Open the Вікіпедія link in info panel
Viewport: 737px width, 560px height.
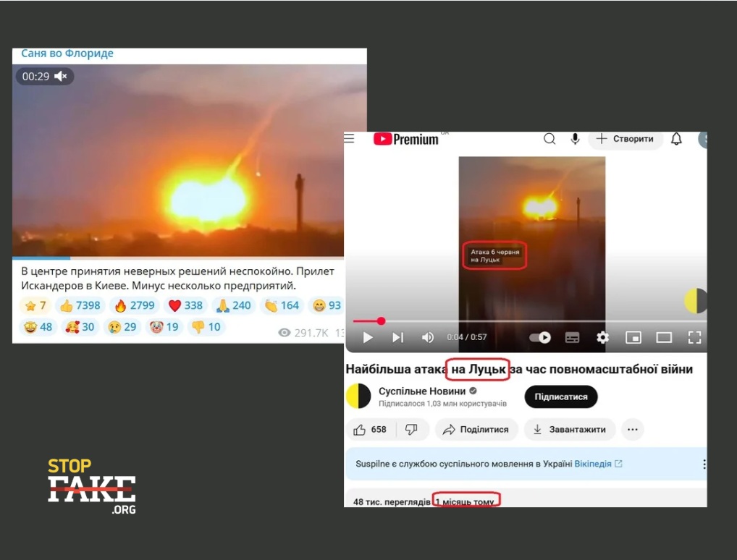[x=598, y=464]
